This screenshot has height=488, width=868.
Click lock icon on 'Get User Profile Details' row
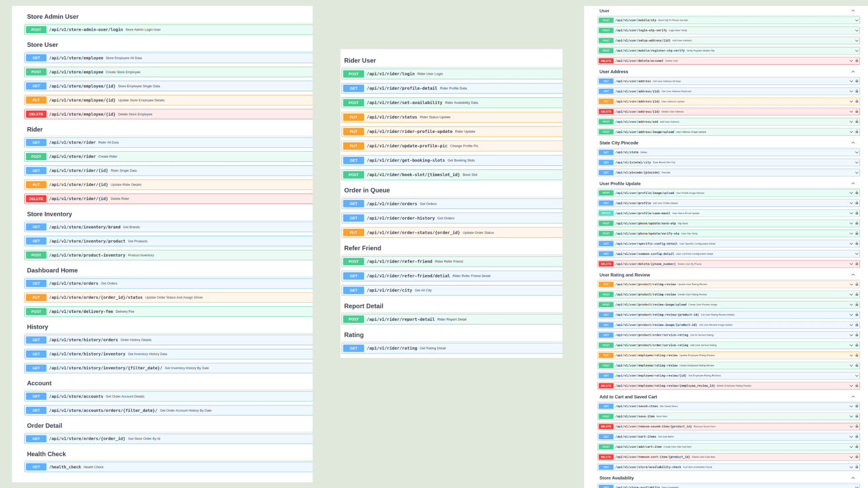pyautogui.click(x=857, y=203)
